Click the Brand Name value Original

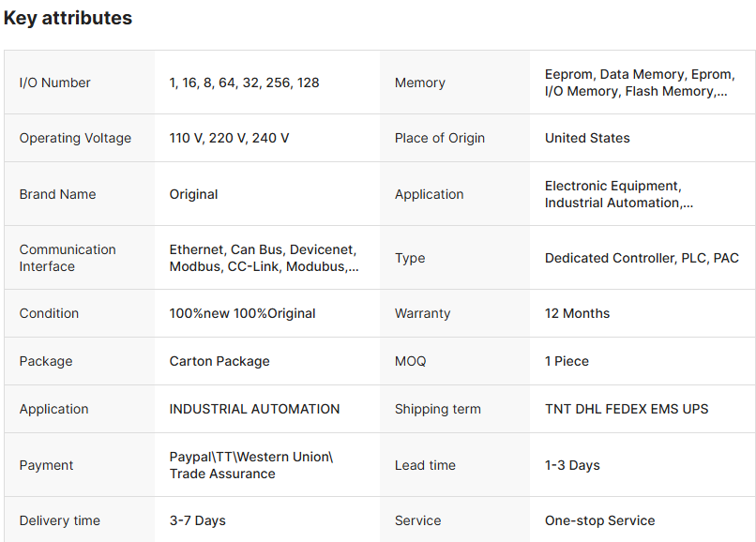coord(193,194)
